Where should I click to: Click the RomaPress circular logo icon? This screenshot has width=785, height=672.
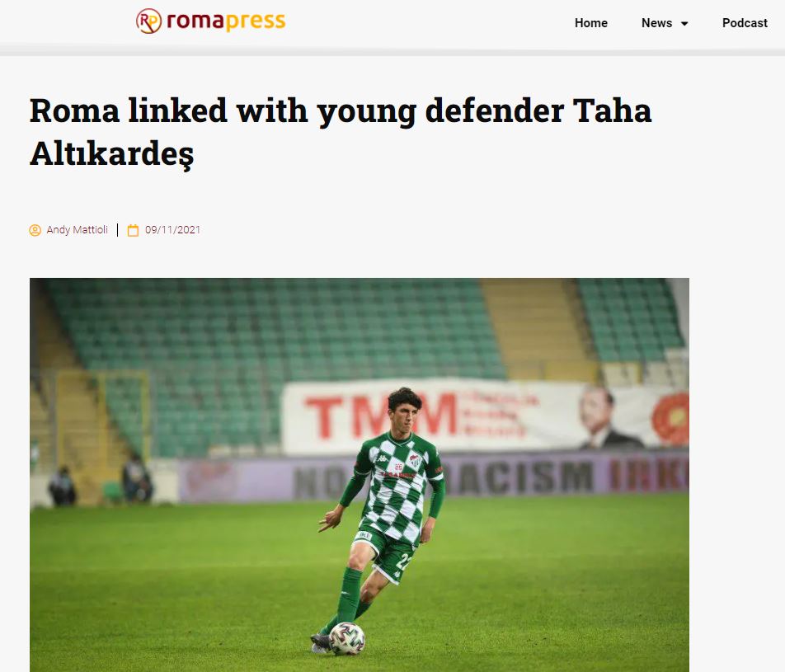(x=148, y=21)
